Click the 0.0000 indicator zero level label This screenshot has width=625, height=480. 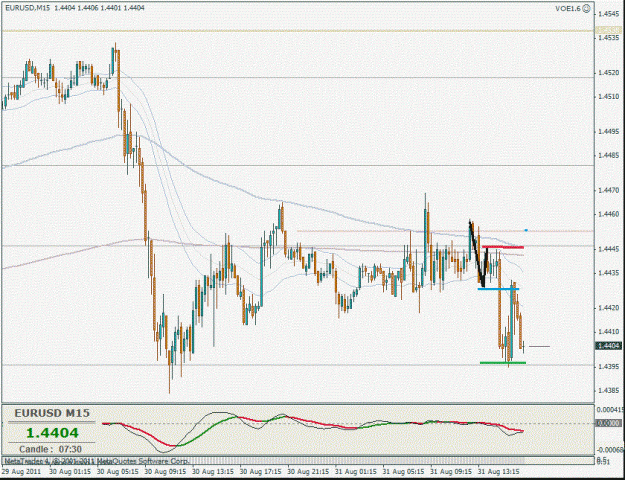tap(608, 423)
